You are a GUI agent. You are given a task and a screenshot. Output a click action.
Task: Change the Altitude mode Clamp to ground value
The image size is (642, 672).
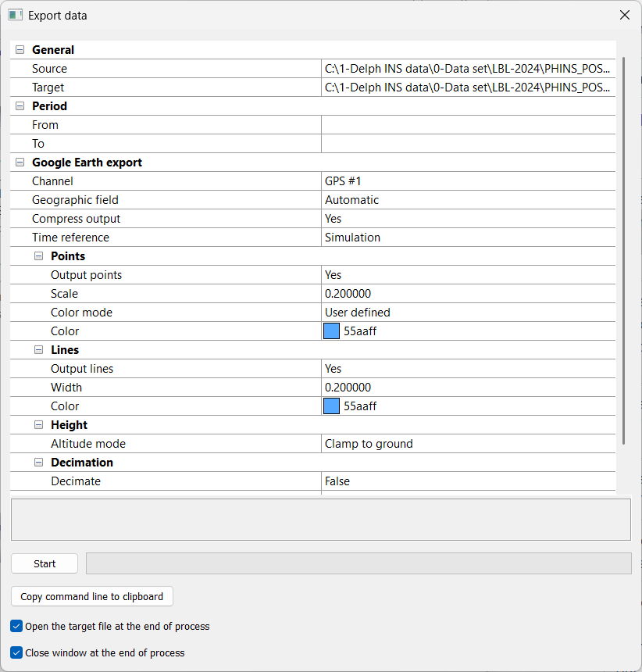[468, 444]
